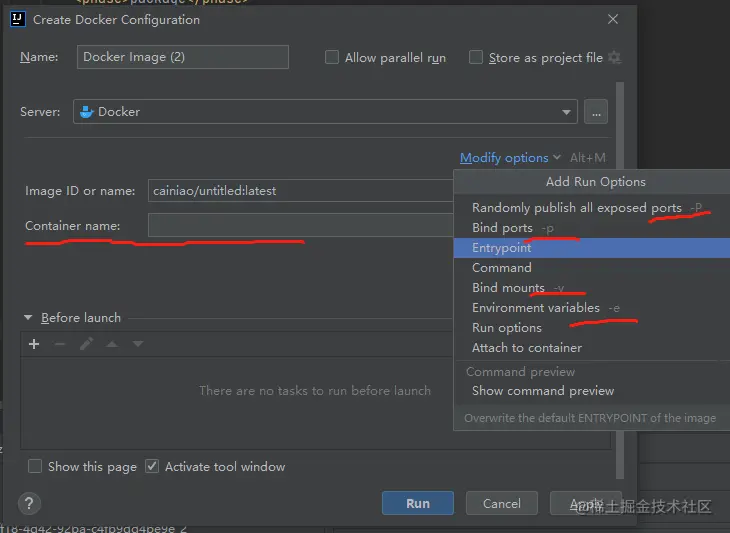Click the Image ID or name field

301,190
